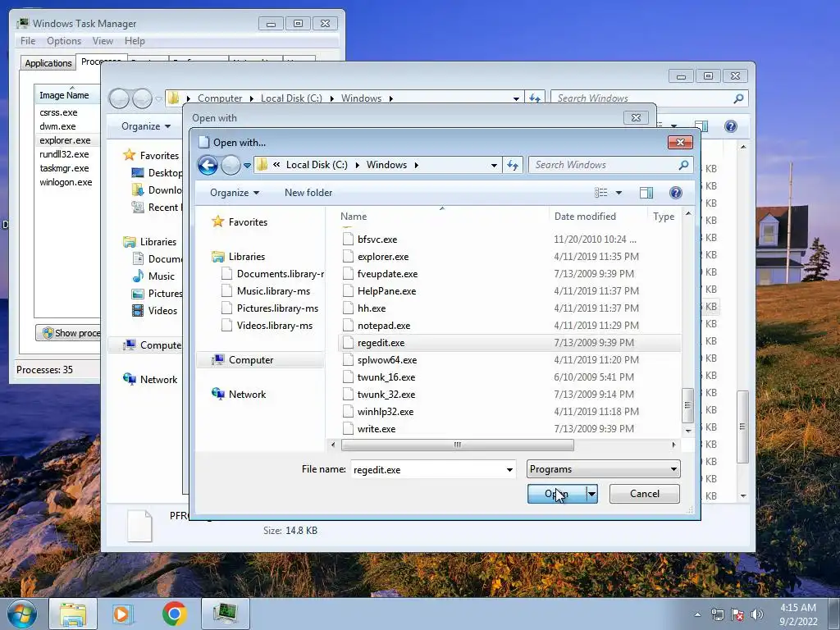The height and width of the screenshot is (630, 840).
Task: Toggle the preview pane icon in dialog toolbar
Action: pos(646,192)
